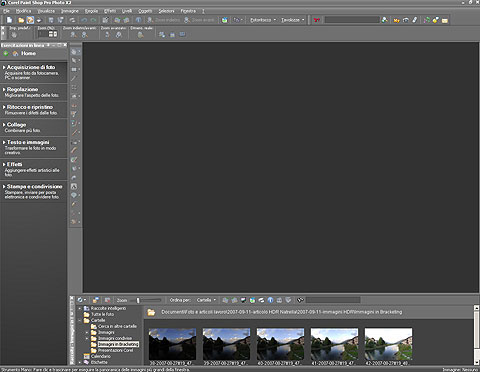Image resolution: width=480 pixels, height=372 pixels.
Task: Click the red butterfly icon beside the search field
Action: pos(316,20)
